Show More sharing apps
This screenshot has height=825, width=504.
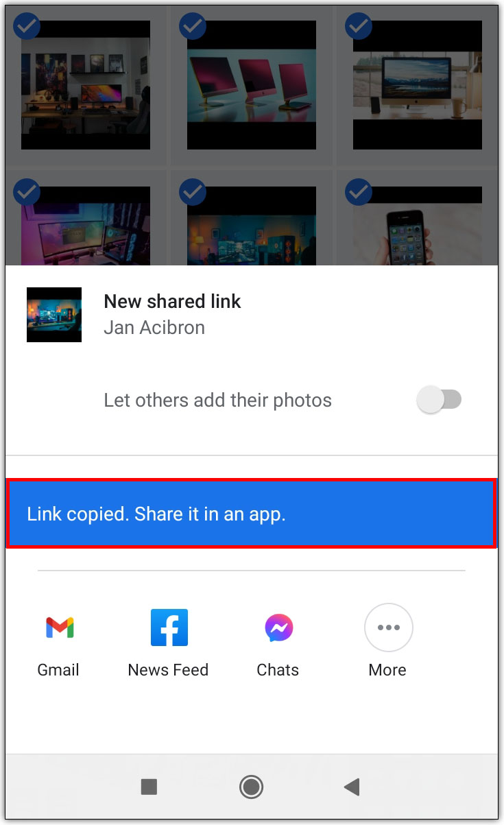[388, 627]
